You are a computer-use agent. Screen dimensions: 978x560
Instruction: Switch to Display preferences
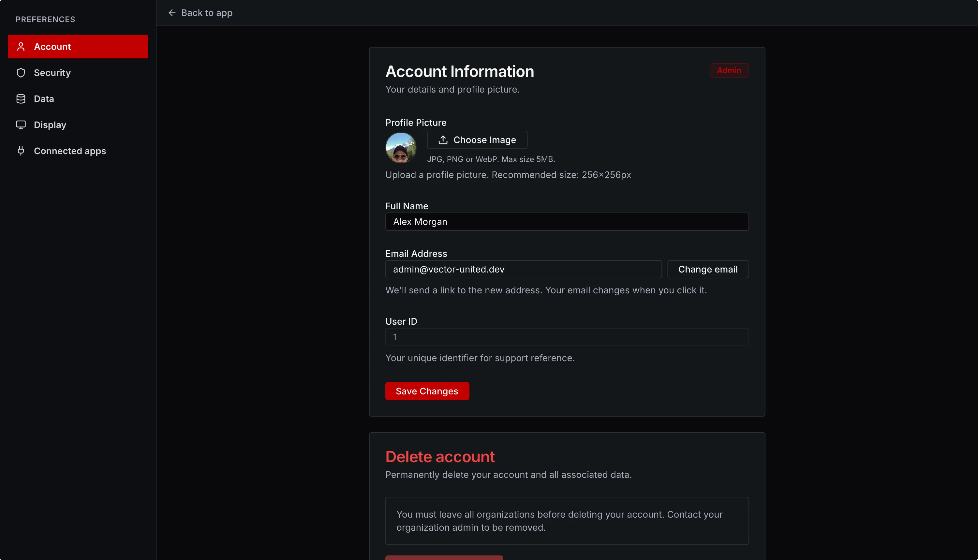[x=78, y=125]
